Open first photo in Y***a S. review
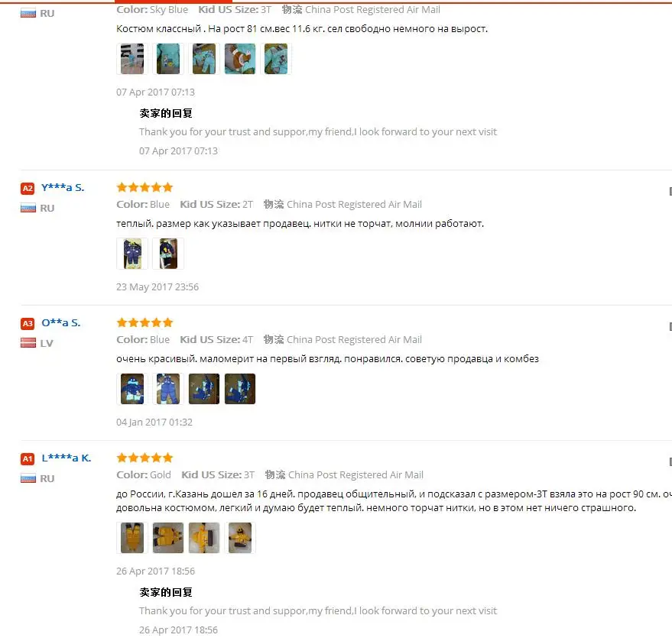Viewport: 672px width, 641px height. click(x=132, y=254)
